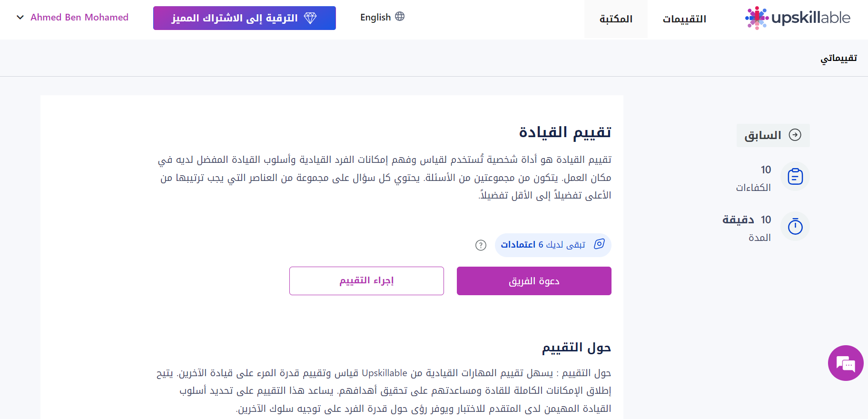Click the إجراء التقييم button
This screenshot has width=868, height=419.
(366, 281)
